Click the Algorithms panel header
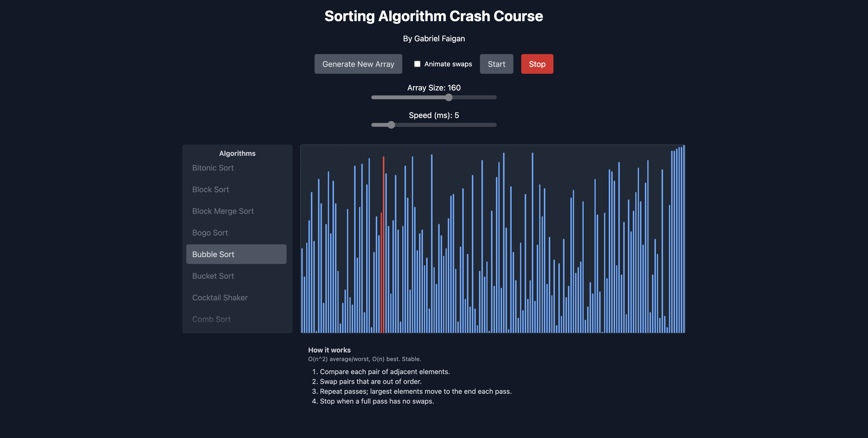The image size is (868, 438). (237, 153)
